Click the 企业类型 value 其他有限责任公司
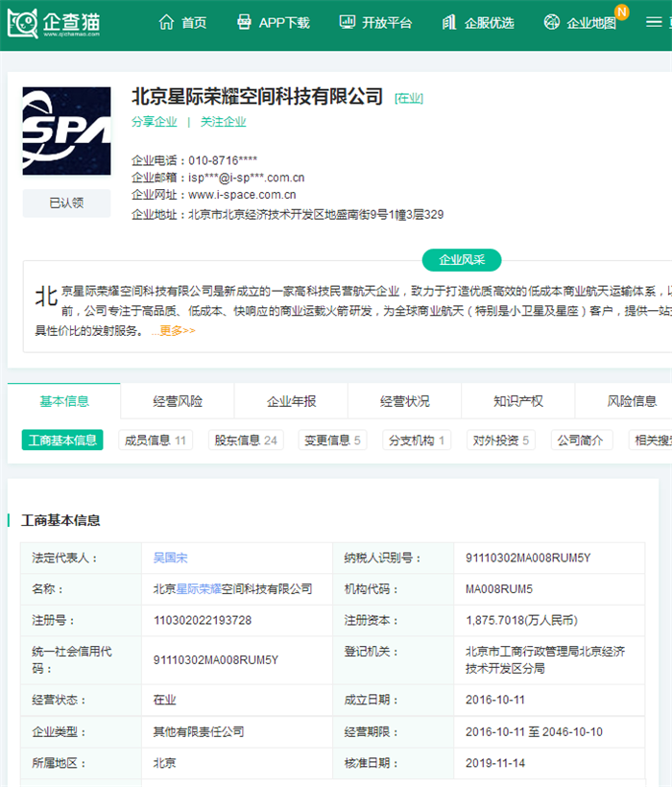Screen dimensions: 672x787 [199, 731]
